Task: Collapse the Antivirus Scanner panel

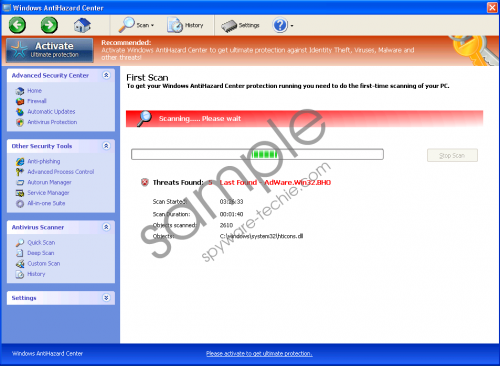Action: tap(106, 227)
